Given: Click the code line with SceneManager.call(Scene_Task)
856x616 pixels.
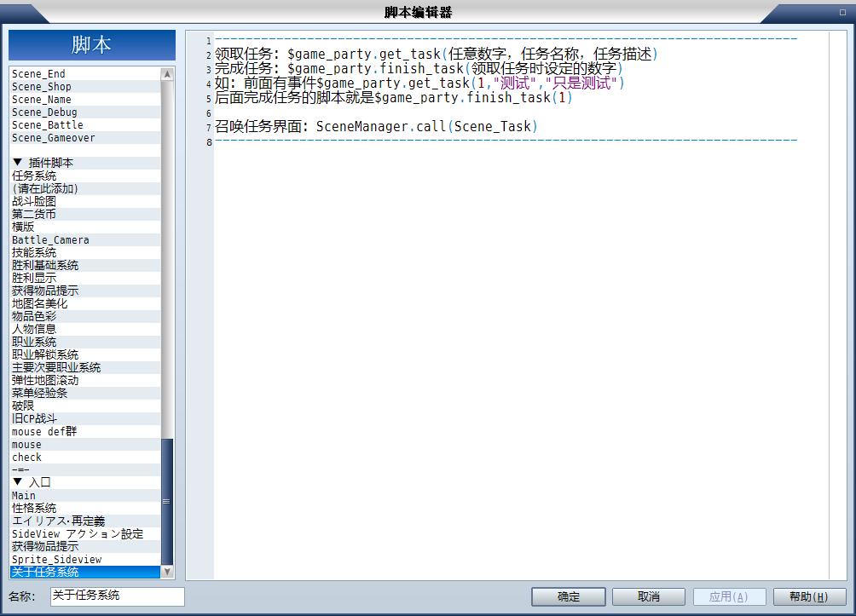Looking at the screenshot, I should click(x=376, y=127).
